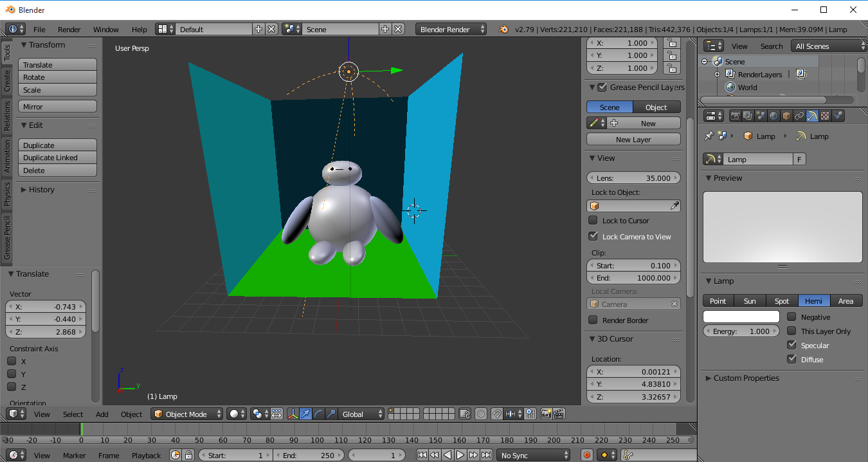Click the Translate button

click(57, 64)
